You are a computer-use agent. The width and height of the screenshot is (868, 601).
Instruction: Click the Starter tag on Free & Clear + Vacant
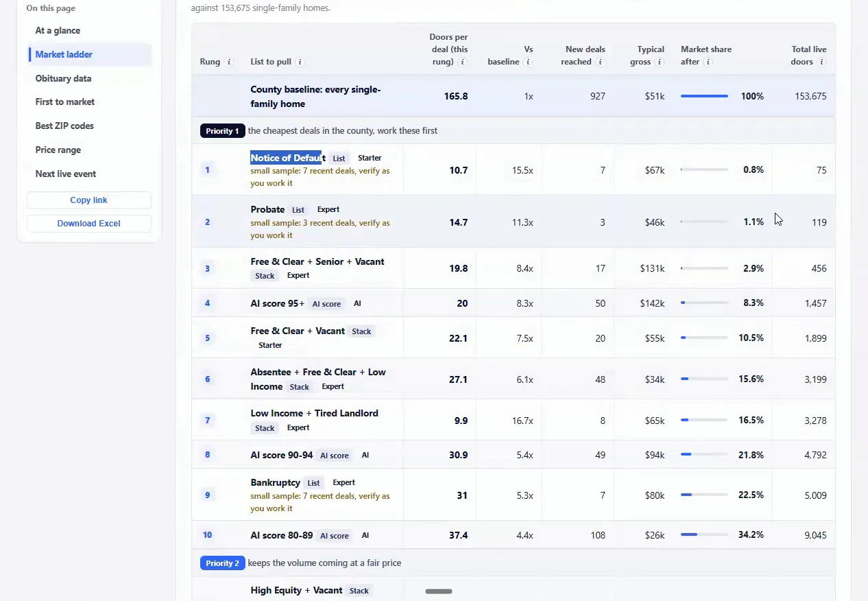270,345
